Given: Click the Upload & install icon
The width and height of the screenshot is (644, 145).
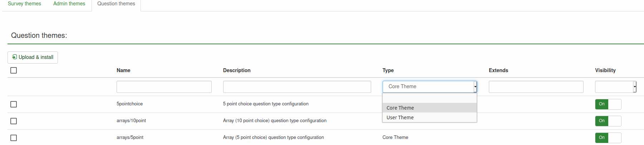Looking at the screenshot, I should click(x=15, y=57).
